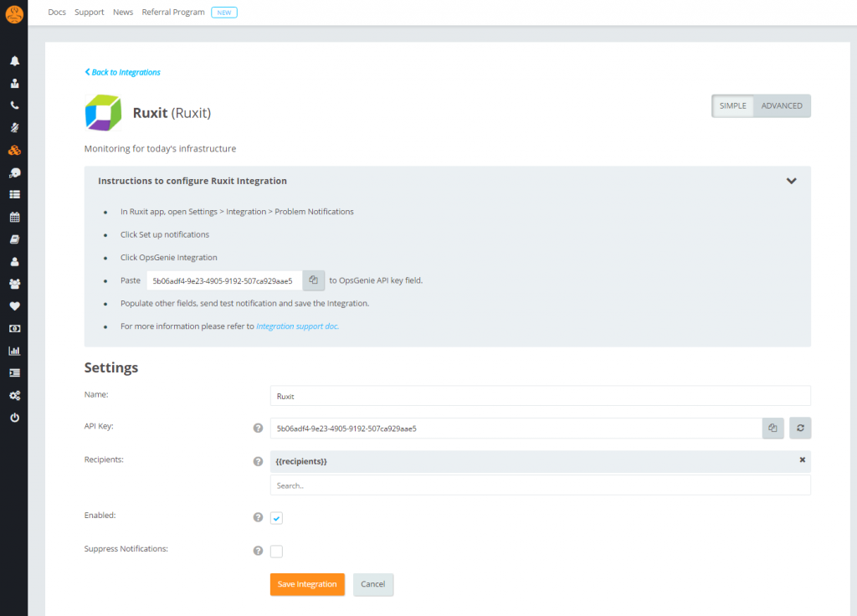This screenshot has width=857, height=616.
Task: Click the 'Problem Notifications' instruction line
Action: click(237, 212)
